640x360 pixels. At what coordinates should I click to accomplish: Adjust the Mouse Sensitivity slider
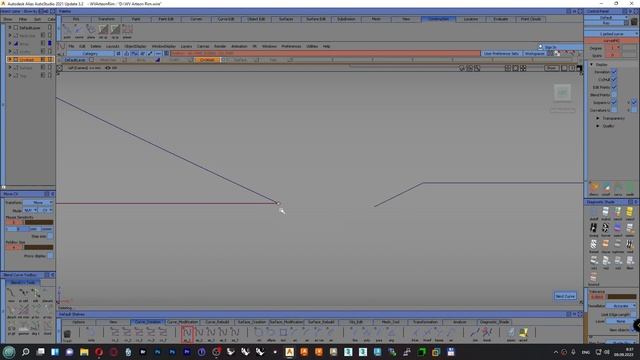38,222
